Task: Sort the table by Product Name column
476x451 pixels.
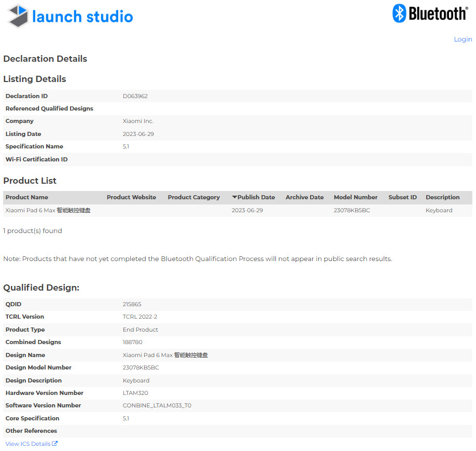Action: pyautogui.click(x=27, y=197)
